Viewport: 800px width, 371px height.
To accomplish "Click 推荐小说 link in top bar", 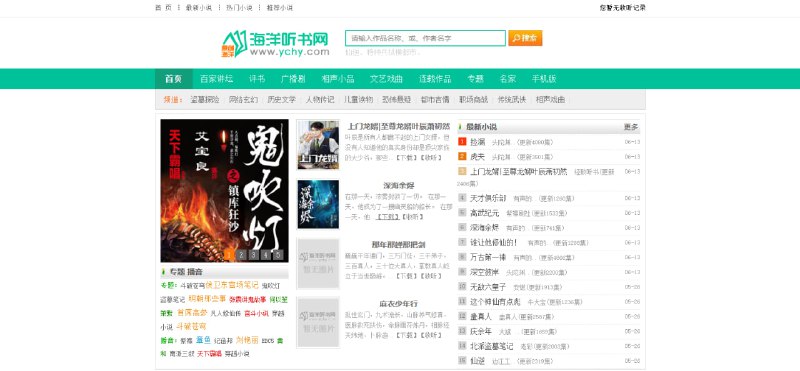I will tap(280, 8).
